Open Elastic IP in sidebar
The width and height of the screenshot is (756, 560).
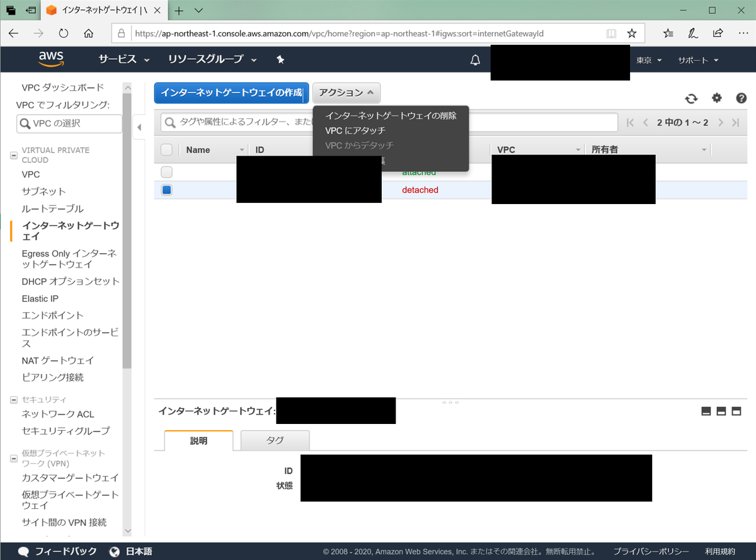click(x=40, y=299)
